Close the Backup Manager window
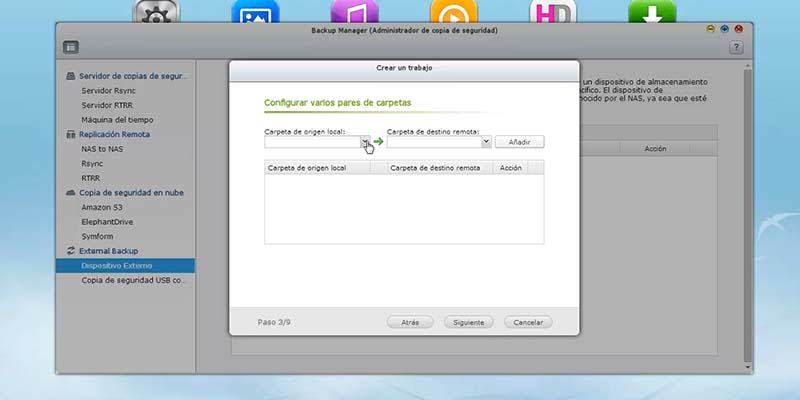This screenshot has height=400, width=800. point(738,29)
